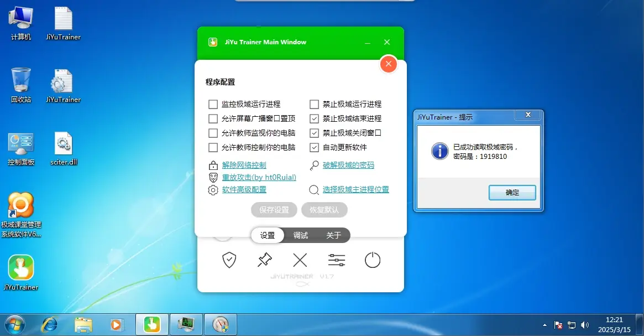Open the 计算机 desktop icon

point(20,24)
